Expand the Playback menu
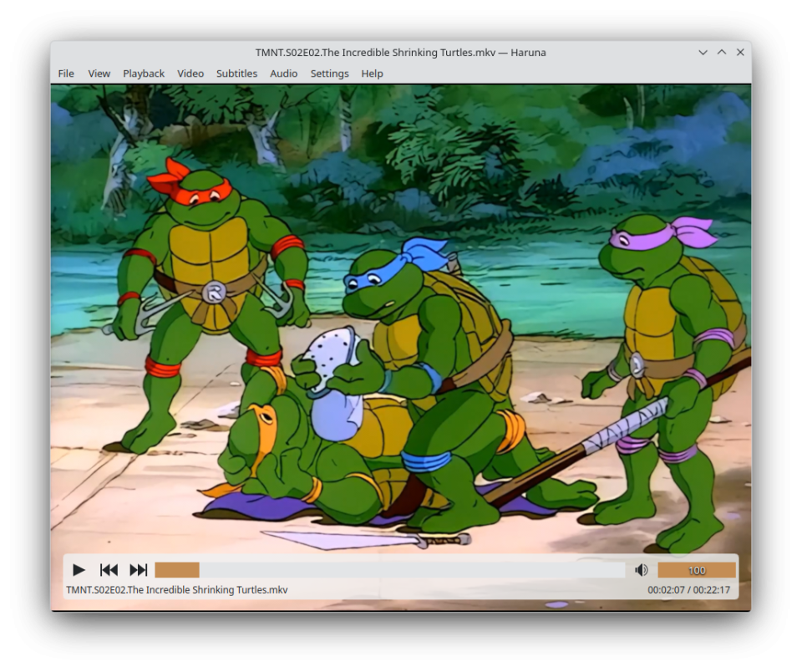The width and height of the screenshot is (802, 672). pyautogui.click(x=144, y=74)
